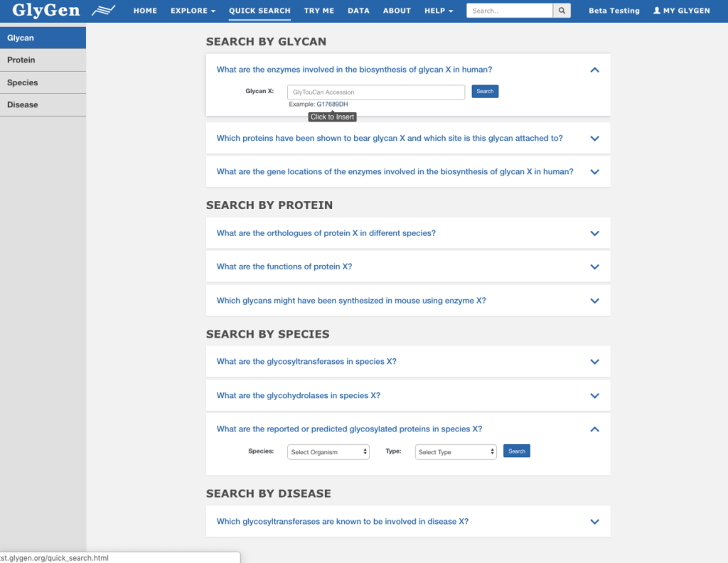This screenshot has height=563, width=728.
Task: Expand the gene locations of enzymes question
Action: 594,172
